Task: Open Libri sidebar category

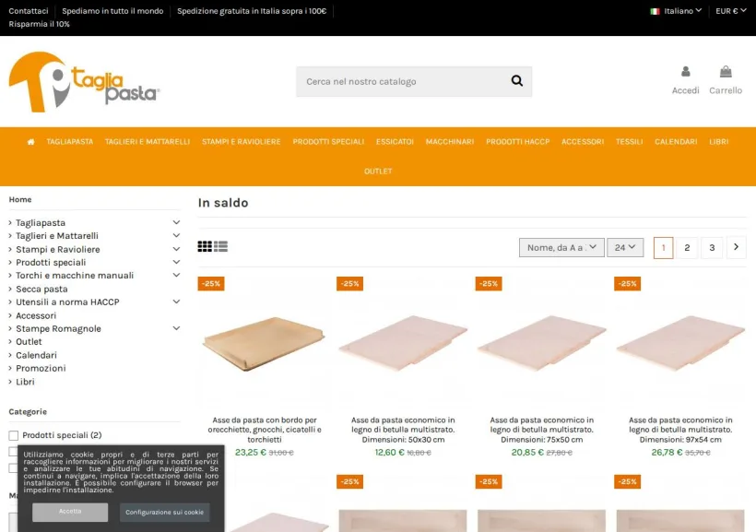Action: [x=25, y=382]
